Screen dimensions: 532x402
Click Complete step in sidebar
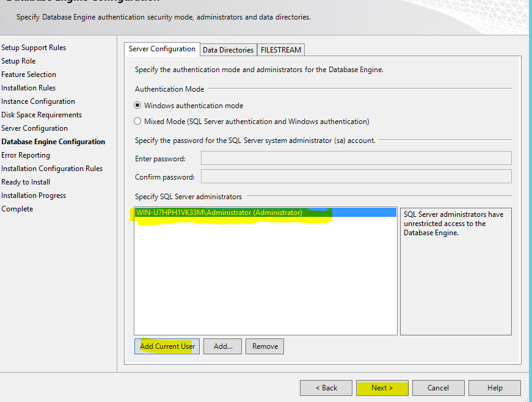click(17, 209)
